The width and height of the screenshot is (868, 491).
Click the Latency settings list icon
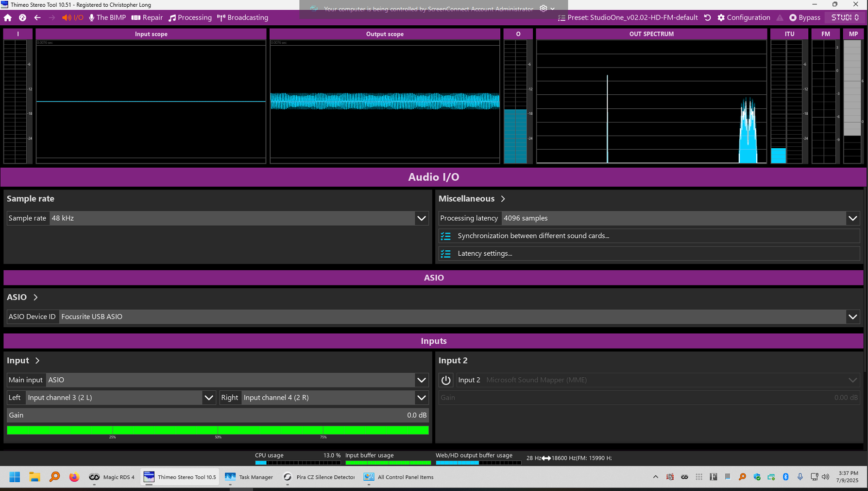(445, 253)
